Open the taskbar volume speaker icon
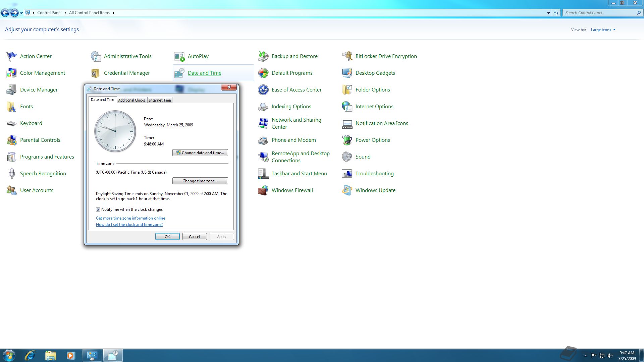This screenshot has width=644, height=362. pos(610,356)
